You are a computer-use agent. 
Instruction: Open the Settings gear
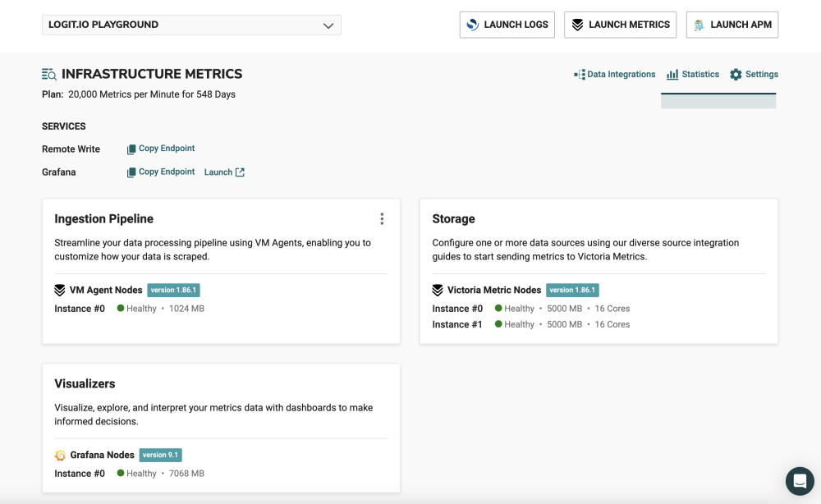737,74
